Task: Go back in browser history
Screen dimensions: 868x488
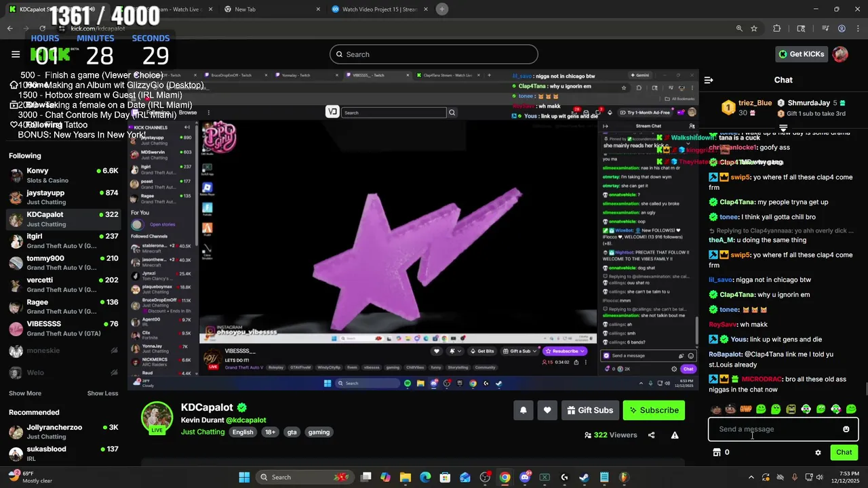Action: (x=10, y=28)
